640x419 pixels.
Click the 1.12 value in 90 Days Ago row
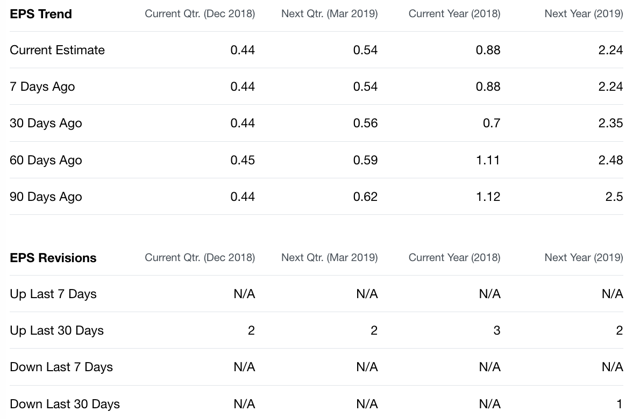(488, 197)
